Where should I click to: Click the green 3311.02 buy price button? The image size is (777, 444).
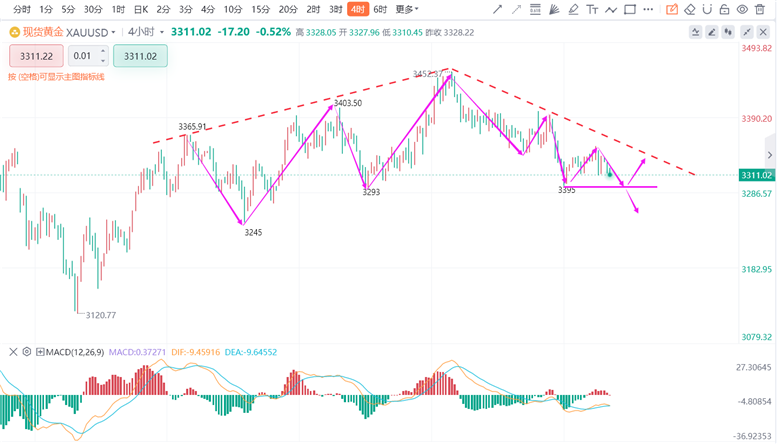click(x=140, y=56)
